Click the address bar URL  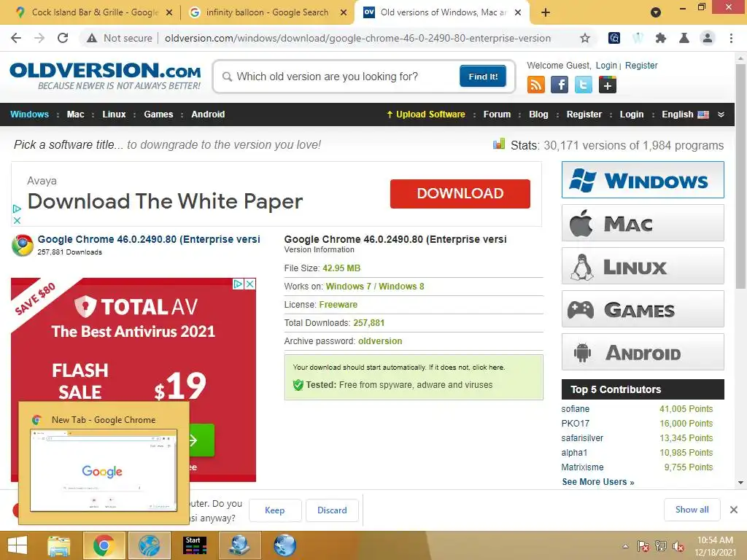coord(357,38)
